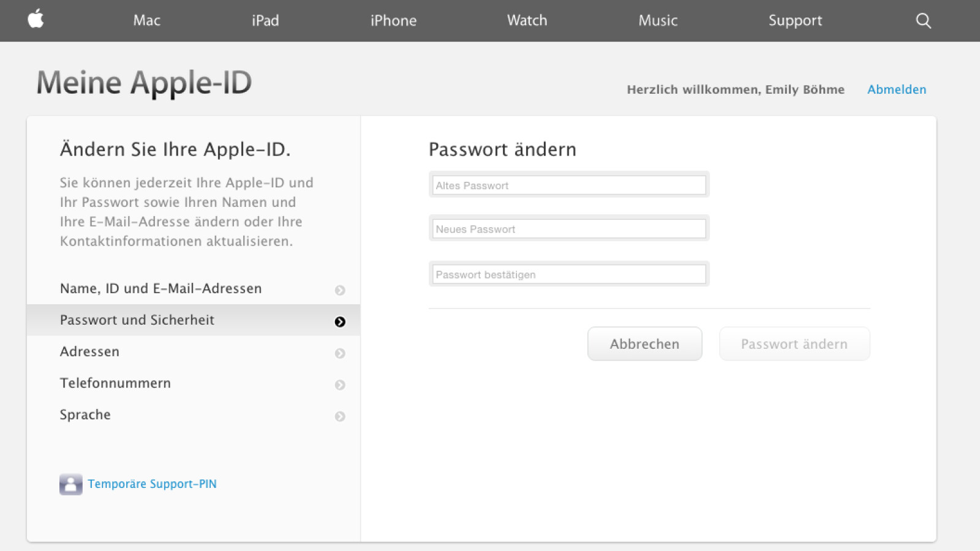Select the Adressen section
The width and height of the screenshot is (980, 551).
tap(194, 351)
